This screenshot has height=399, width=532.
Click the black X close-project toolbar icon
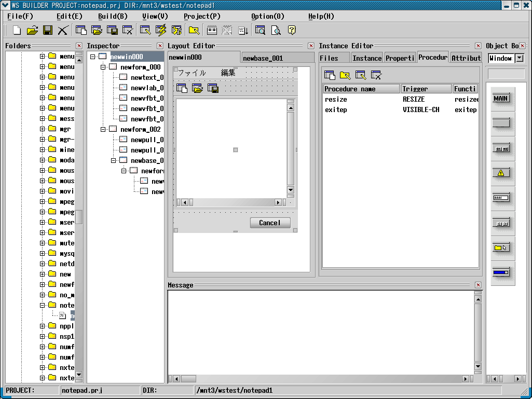pos(63,30)
